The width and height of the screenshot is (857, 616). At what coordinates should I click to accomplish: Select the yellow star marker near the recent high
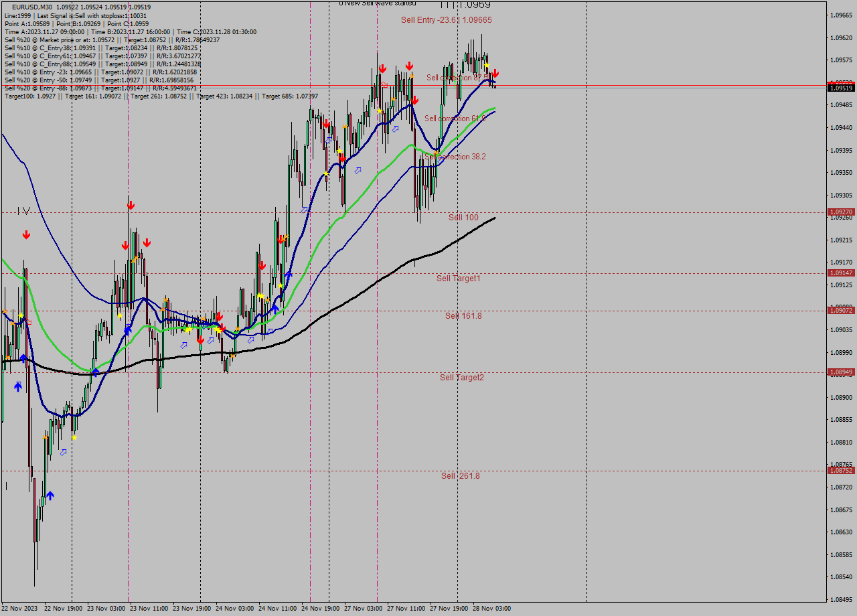point(487,66)
